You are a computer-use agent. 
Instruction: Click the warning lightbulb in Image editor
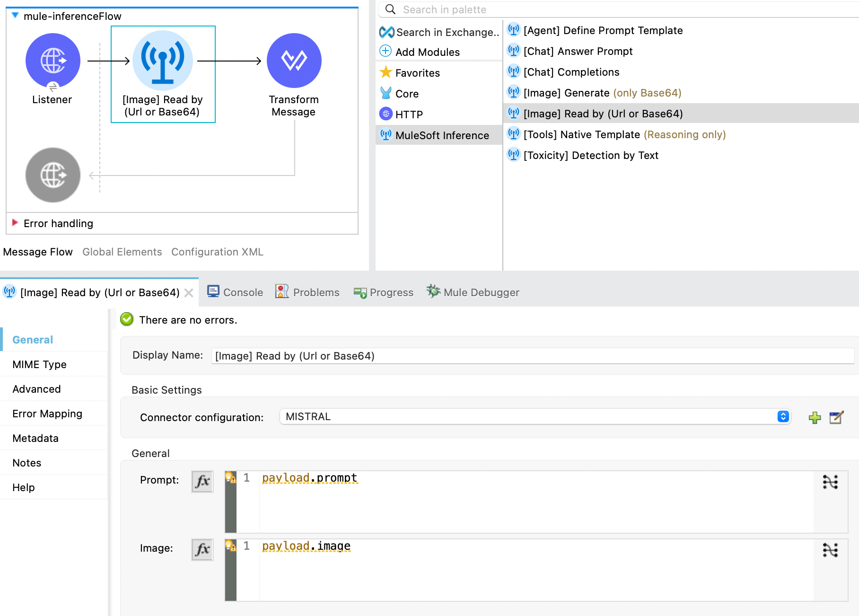tap(230, 546)
